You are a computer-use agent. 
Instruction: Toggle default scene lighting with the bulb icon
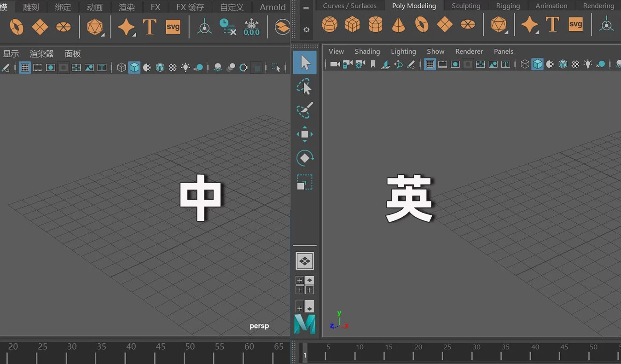pyautogui.click(x=587, y=64)
